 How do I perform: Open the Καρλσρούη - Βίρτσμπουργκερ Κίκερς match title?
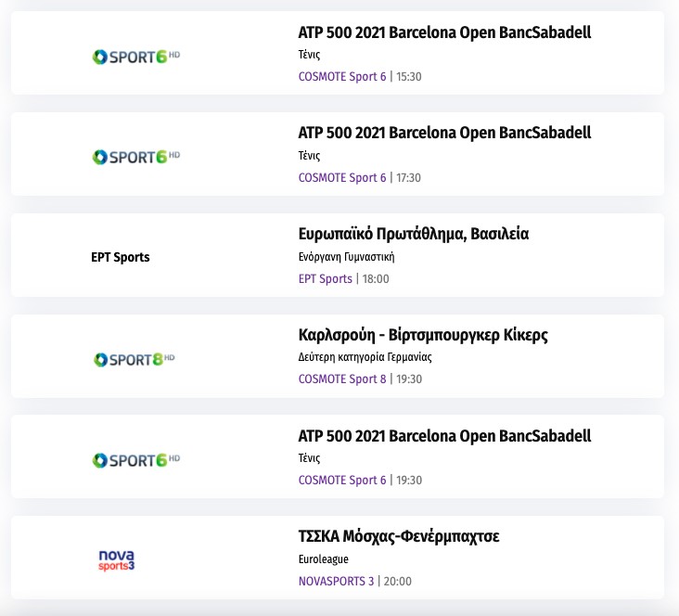[429, 335]
